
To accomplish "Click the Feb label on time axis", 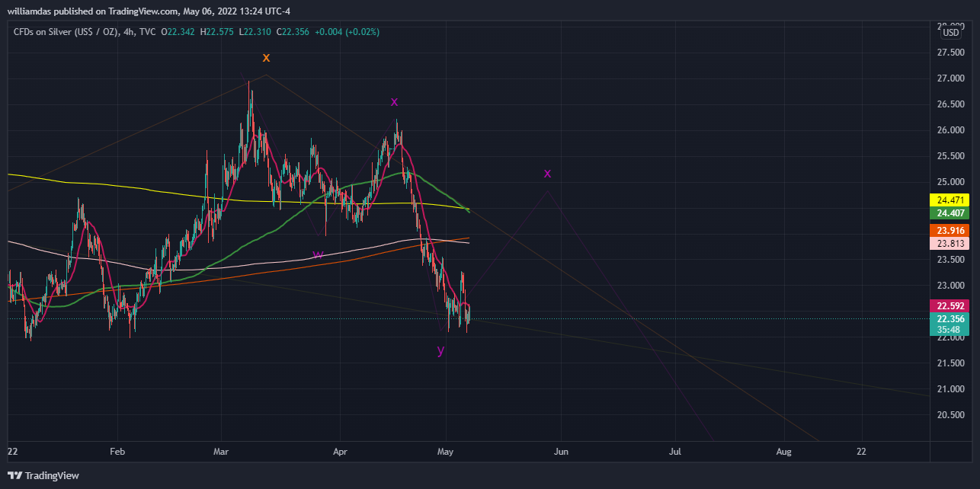I will pyautogui.click(x=117, y=452).
